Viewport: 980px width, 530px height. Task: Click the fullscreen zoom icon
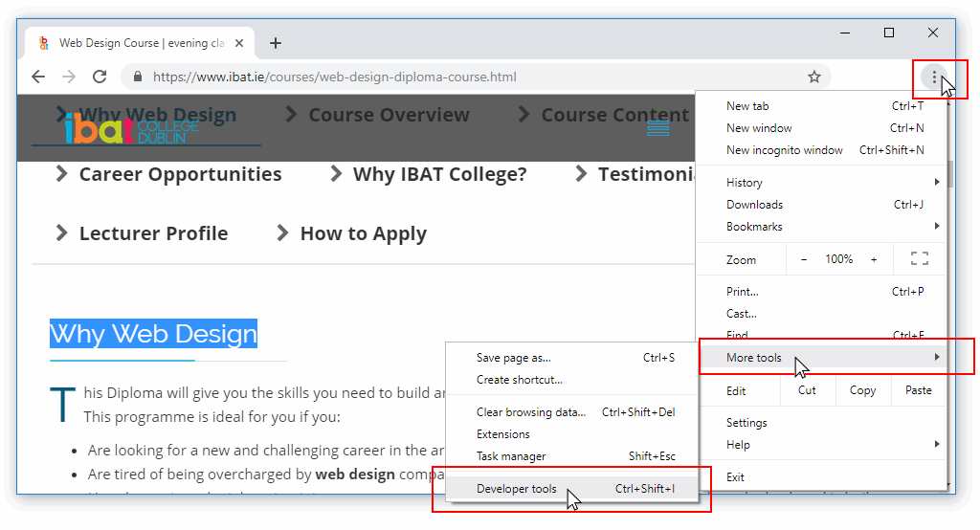click(920, 259)
